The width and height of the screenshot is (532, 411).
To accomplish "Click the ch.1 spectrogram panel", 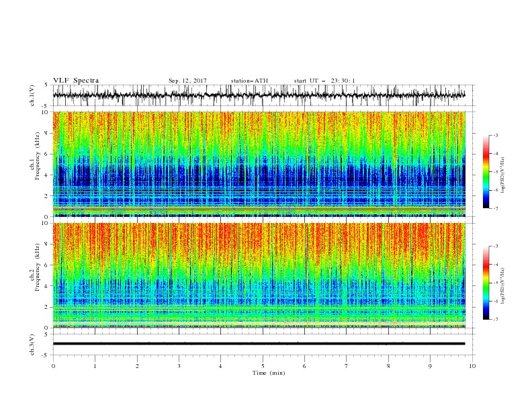I will (x=259, y=164).
